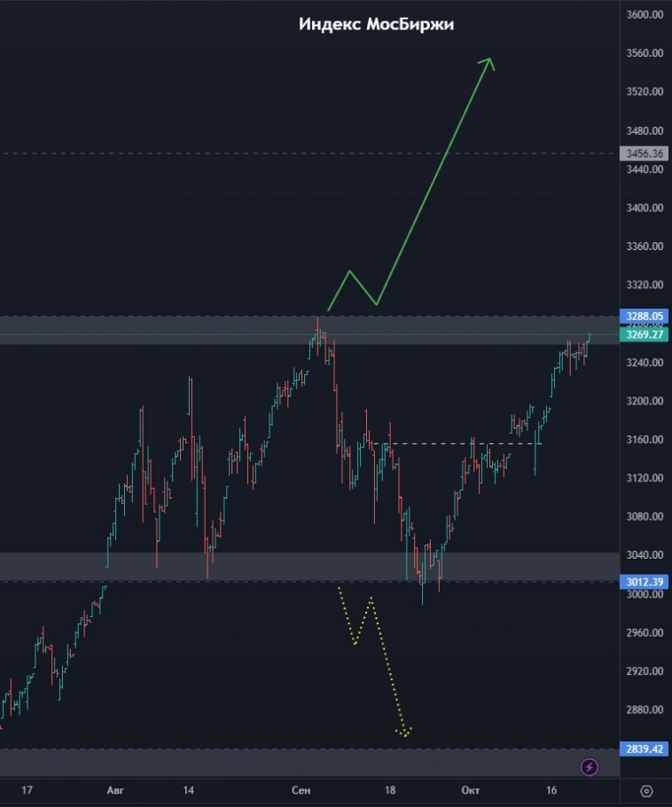672x807 pixels.
Task: Select the 3012.39 price level label
Action: tap(645, 582)
